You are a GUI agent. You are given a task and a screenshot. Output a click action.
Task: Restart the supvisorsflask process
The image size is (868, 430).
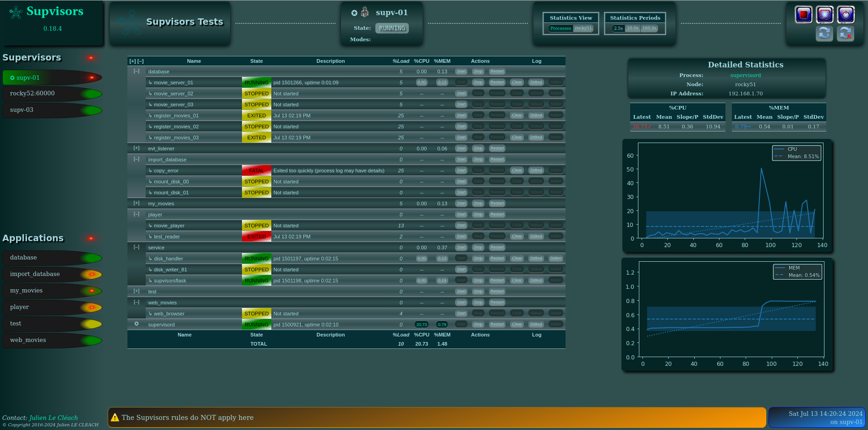pyautogui.click(x=497, y=281)
